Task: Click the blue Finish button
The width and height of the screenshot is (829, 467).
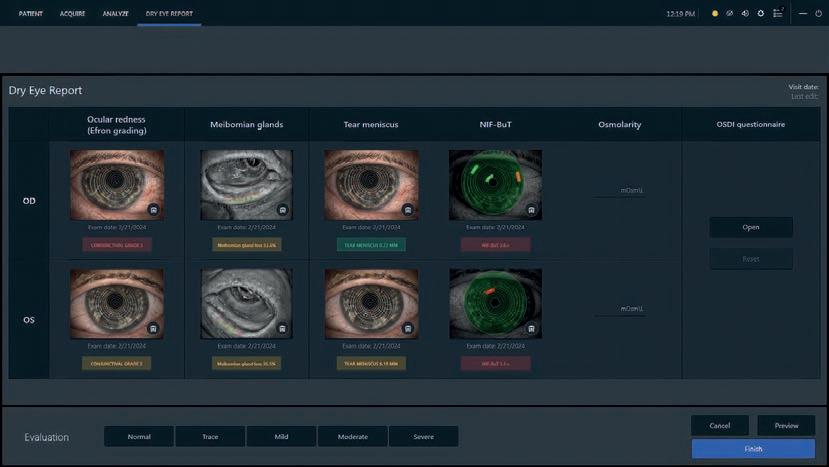Action: point(753,449)
